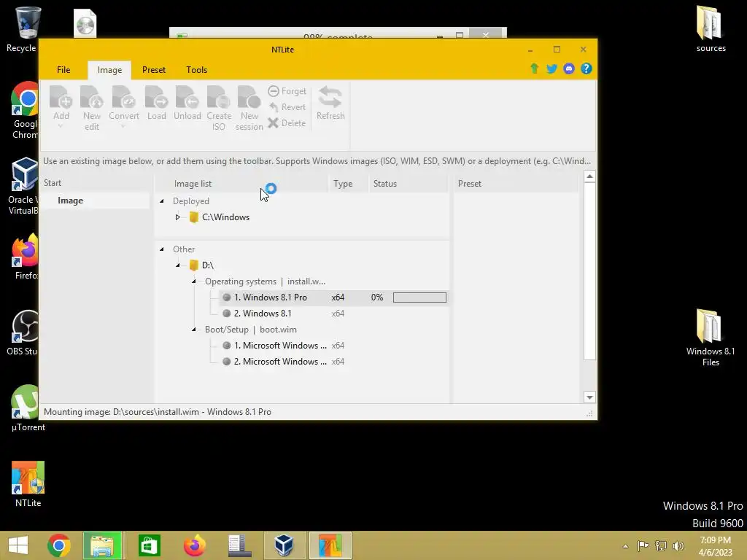Viewport: 747px width, 560px height.
Task: Click the OBS Studio desktop shortcut
Action: click(x=24, y=332)
